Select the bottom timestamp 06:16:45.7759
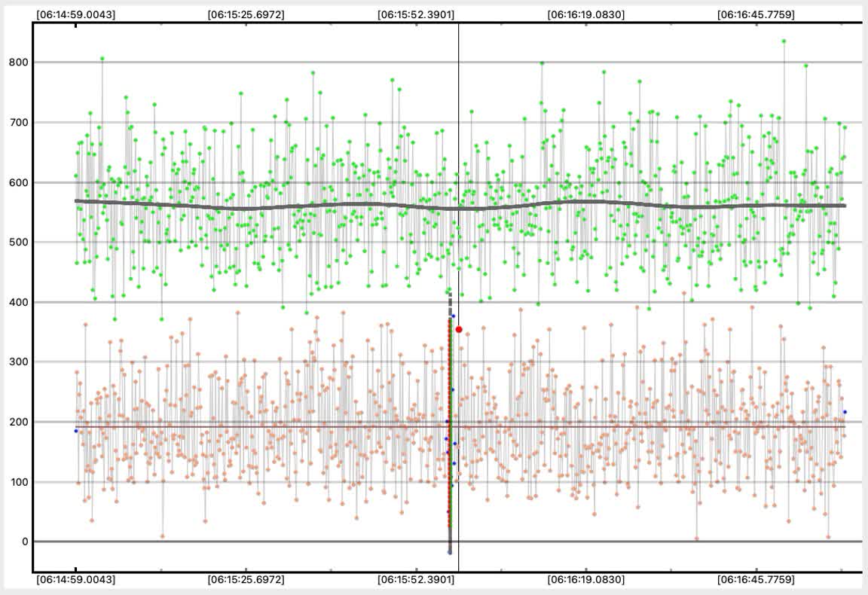 point(756,580)
